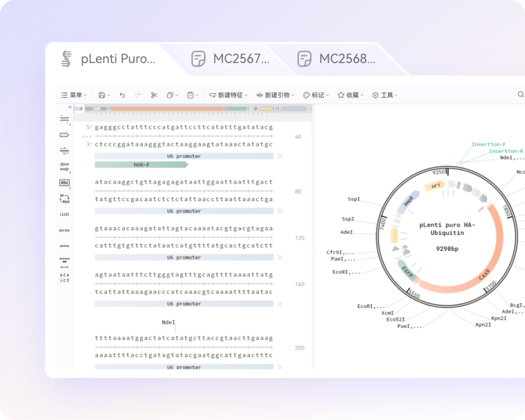The height and width of the screenshot is (420, 525).
Task: Switch to the MC2568... tab
Action: 336,59
